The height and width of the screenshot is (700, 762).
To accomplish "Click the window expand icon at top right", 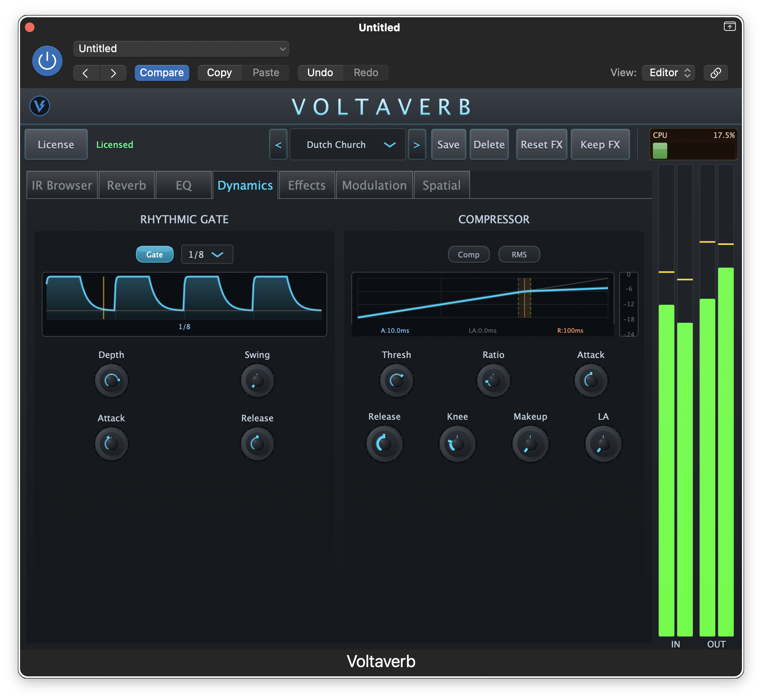I will click(730, 26).
